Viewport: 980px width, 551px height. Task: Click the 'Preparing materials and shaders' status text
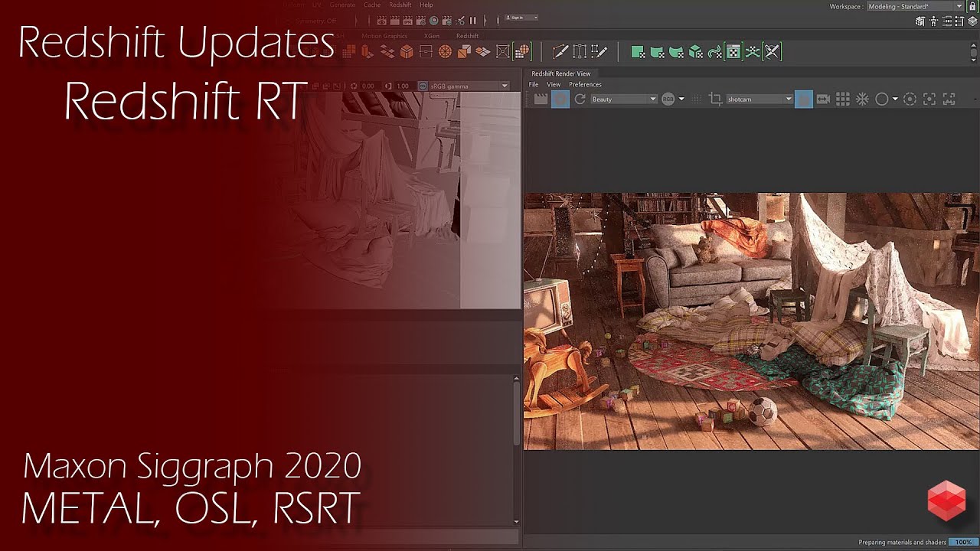902,542
